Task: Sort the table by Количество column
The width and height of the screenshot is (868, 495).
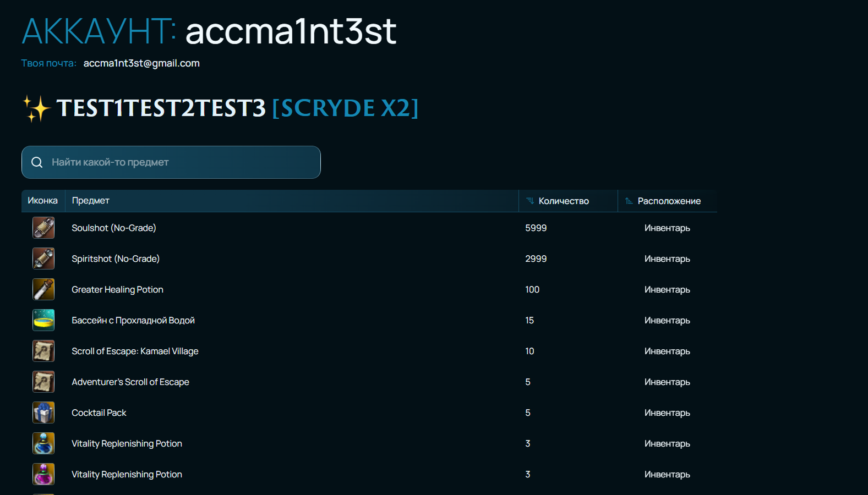Action: pos(563,201)
